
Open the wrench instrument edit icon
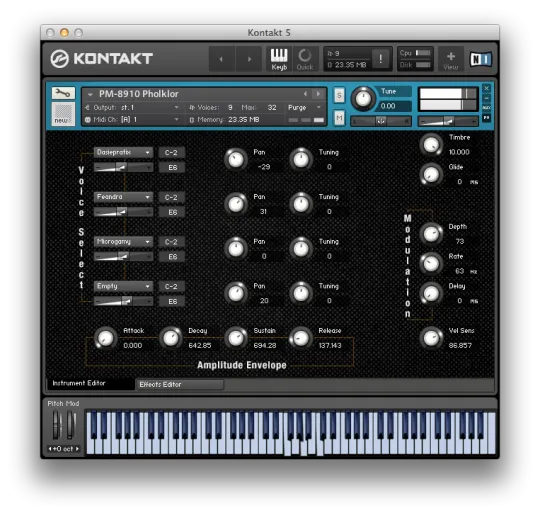pyautogui.click(x=63, y=93)
